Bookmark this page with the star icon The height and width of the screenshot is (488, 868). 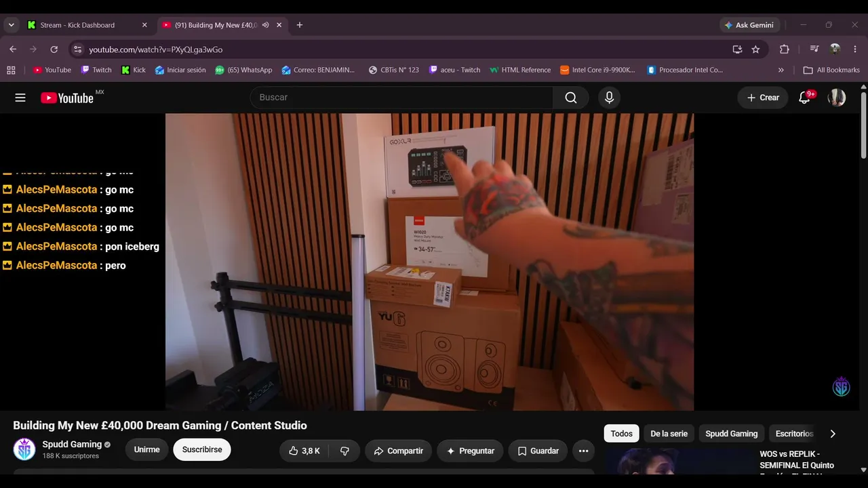(x=755, y=49)
